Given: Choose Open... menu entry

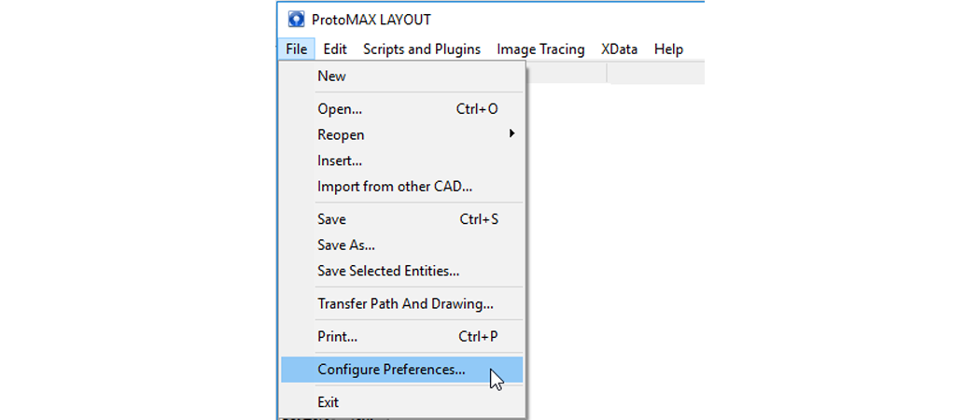Looking at the screenshot, I should [401, 109].
